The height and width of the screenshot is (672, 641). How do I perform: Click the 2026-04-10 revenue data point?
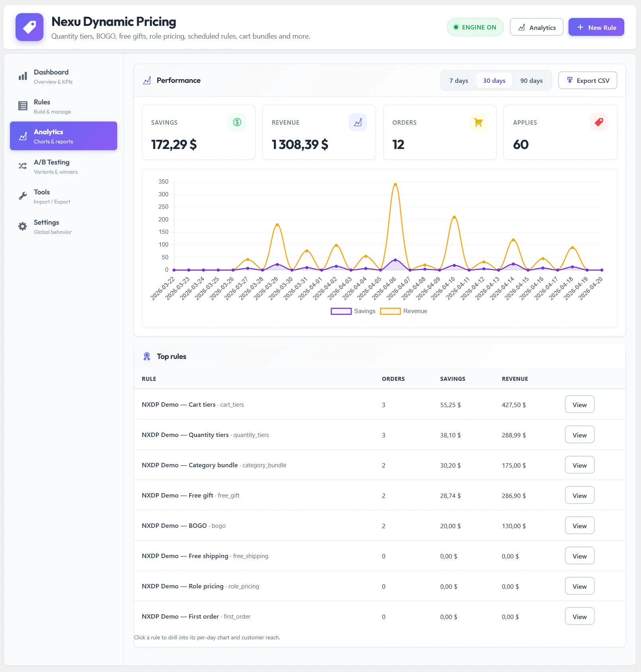click(x=454, y=217)
